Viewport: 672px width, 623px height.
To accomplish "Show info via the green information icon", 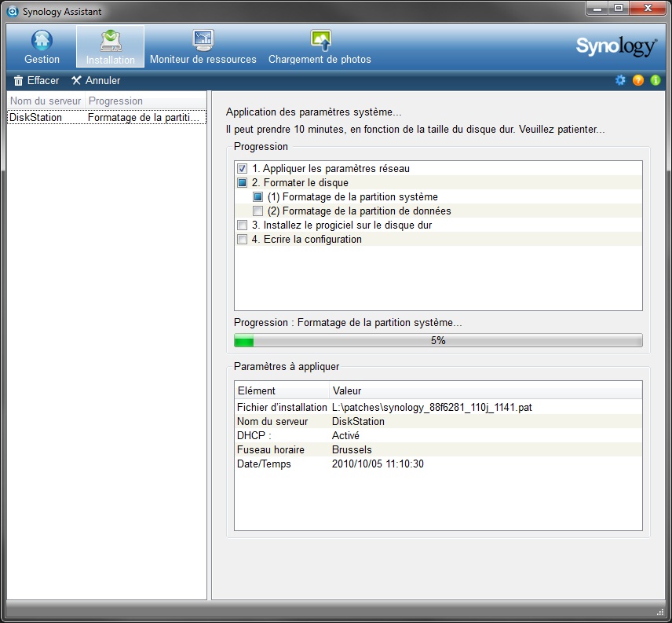I will coord(656,80).
